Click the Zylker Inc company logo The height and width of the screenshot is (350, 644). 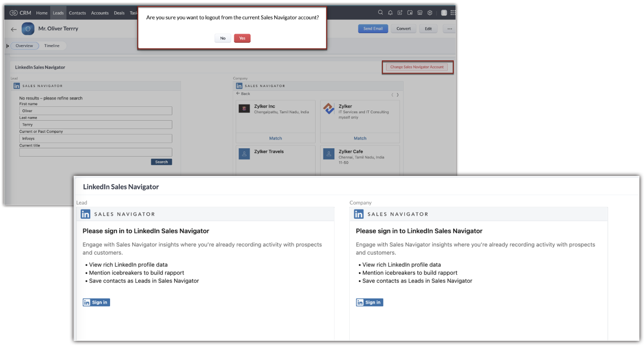(x=244, y=109)
